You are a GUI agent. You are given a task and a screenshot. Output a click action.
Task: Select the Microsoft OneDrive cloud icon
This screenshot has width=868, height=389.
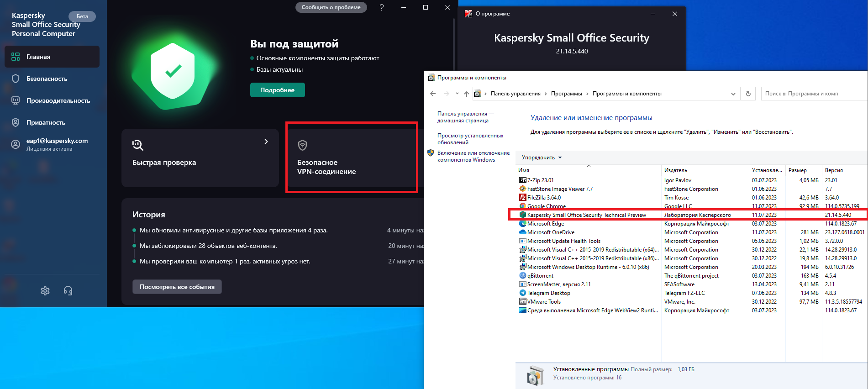[x=523, y=232]
